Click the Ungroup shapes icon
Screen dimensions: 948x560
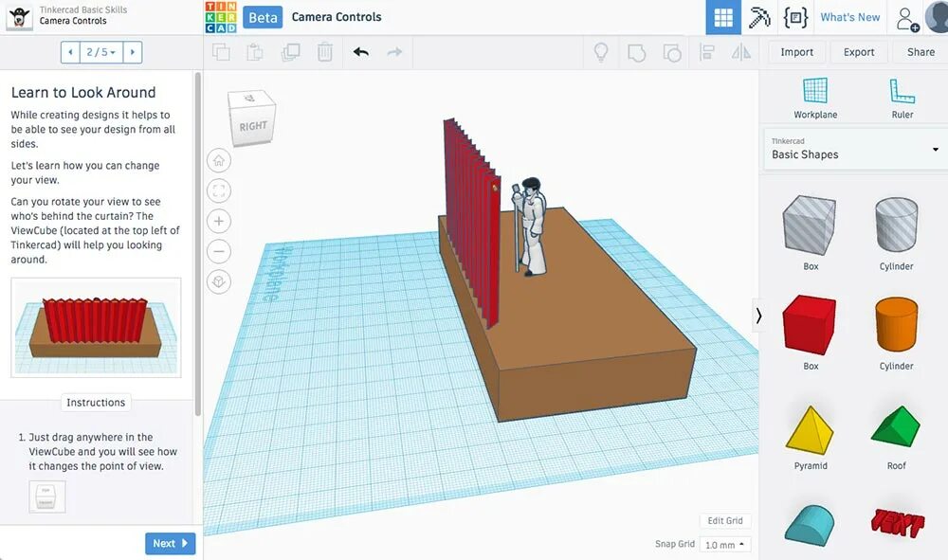672,52
